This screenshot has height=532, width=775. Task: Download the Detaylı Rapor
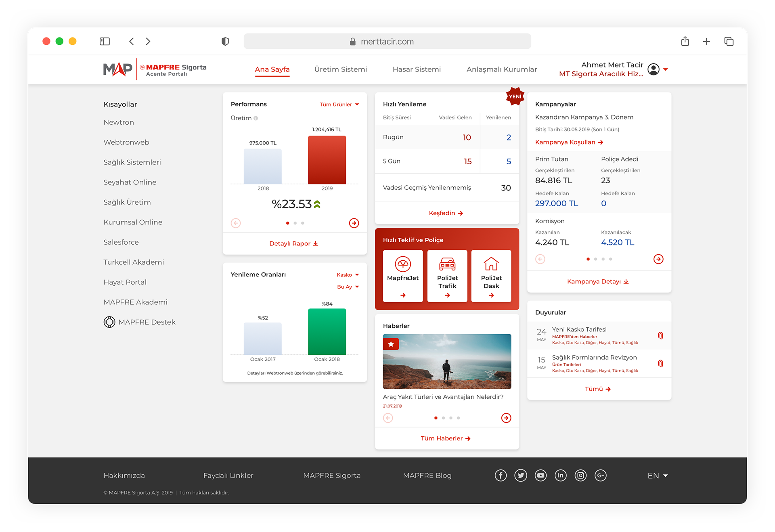[x=294, y=244]
